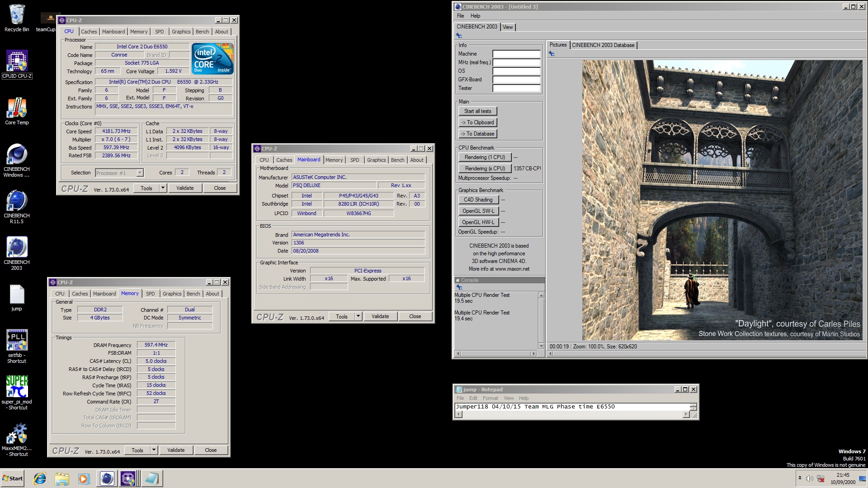The height and width of the screenshot is (488, 868).
Task: Launch super_pi_mod shortcut icon
Action: point(17,393)
